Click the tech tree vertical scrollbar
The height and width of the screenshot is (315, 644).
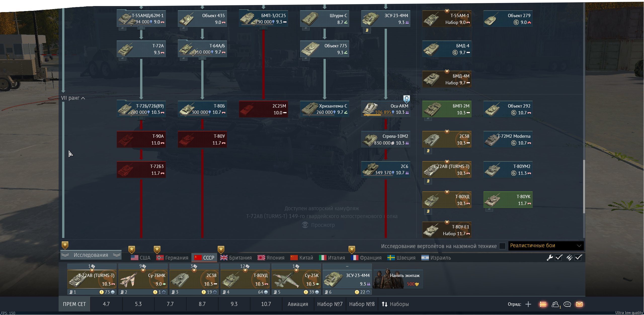(584, 186)
